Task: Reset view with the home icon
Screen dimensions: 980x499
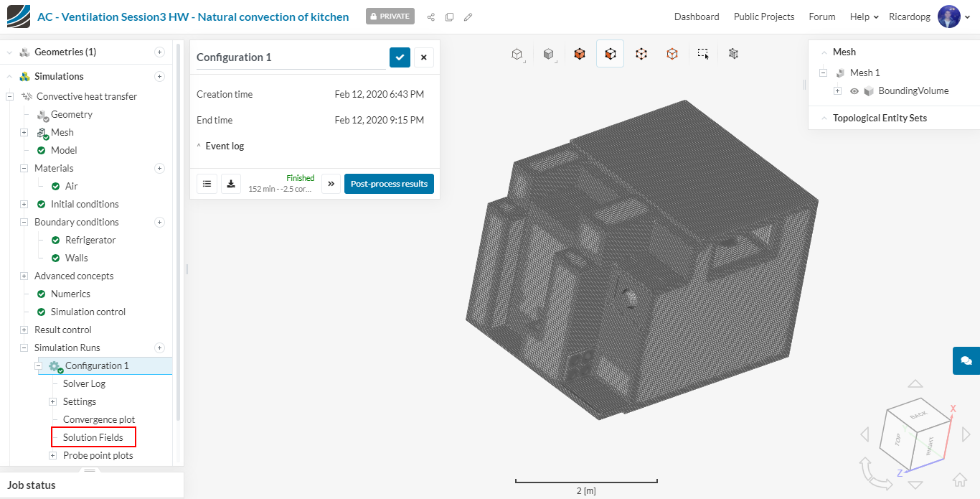Action: click(959, 480)
